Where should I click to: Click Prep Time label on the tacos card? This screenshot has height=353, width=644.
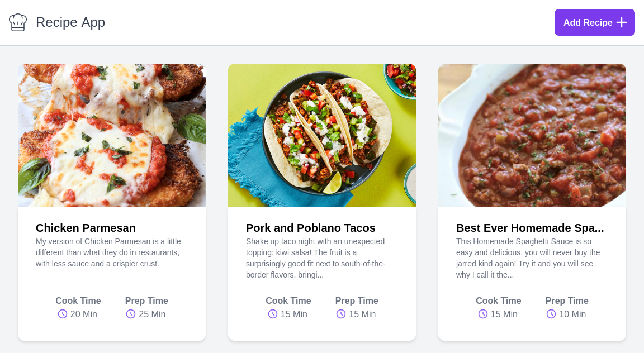pyautogui.click(x=357, y=300)
